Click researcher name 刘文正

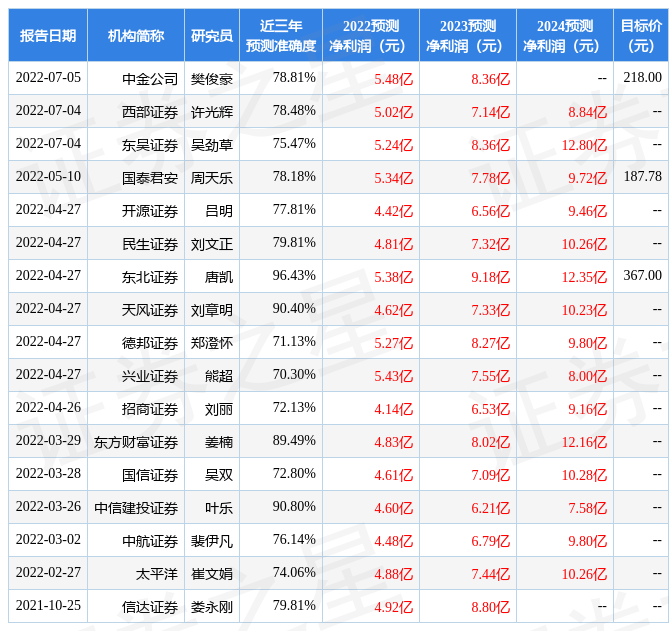point(212,244)
